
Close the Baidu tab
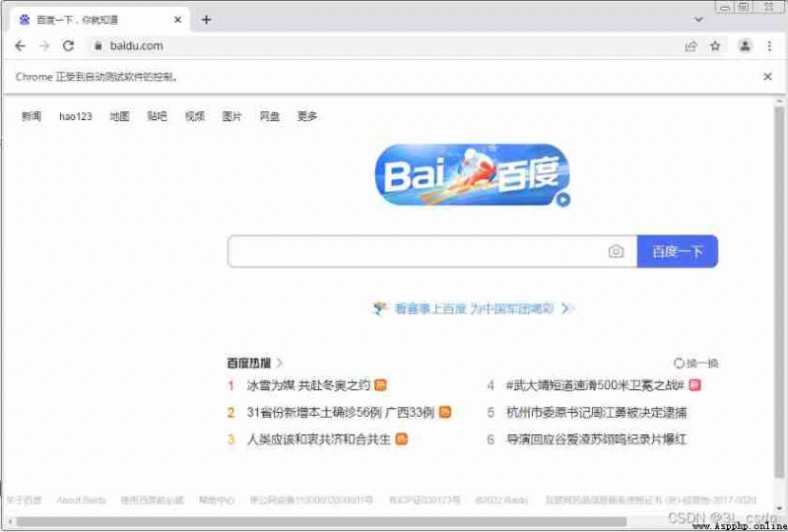[178, 20]
